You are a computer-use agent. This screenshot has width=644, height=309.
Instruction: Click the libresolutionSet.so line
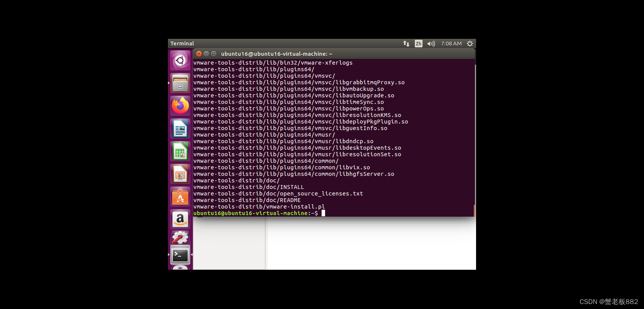297,154
